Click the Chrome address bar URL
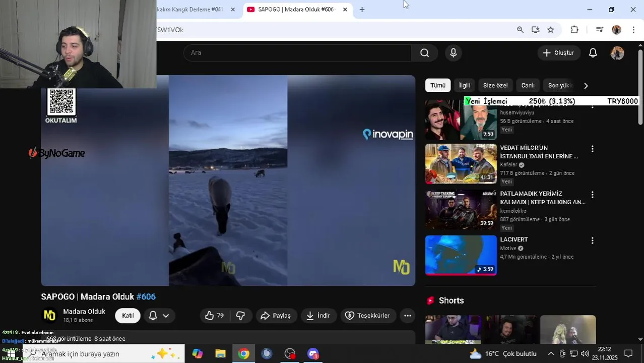This screenshot has width=644, height=363. [333, 30]
